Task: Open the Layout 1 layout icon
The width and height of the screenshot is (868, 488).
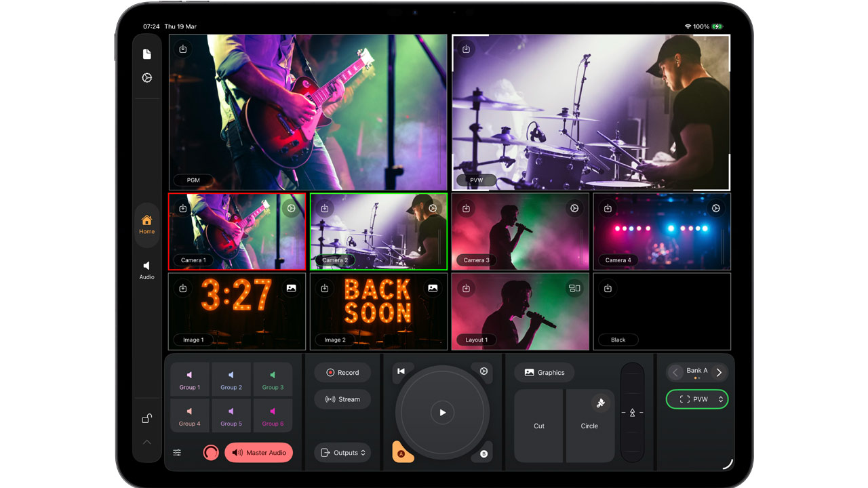Action: point(574,288)
